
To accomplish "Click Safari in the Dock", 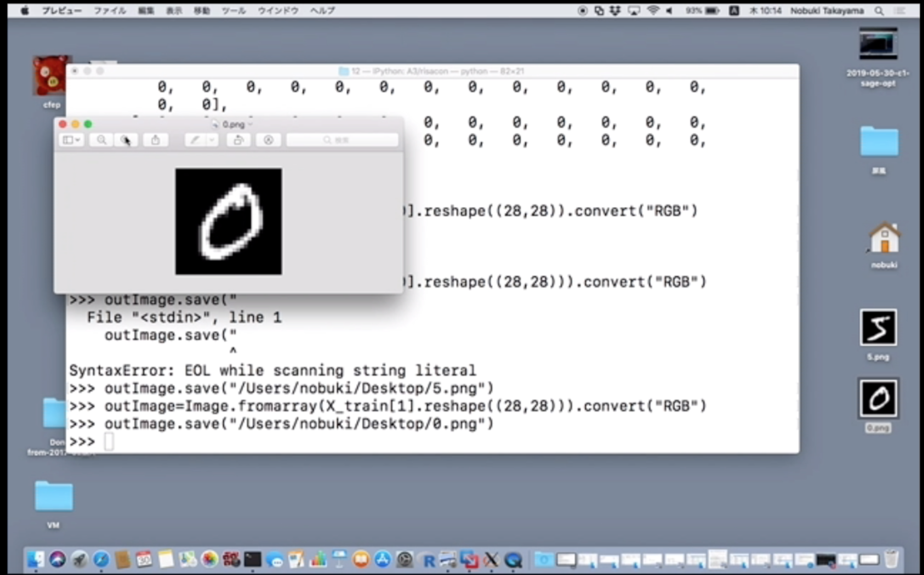I will 101,560.
